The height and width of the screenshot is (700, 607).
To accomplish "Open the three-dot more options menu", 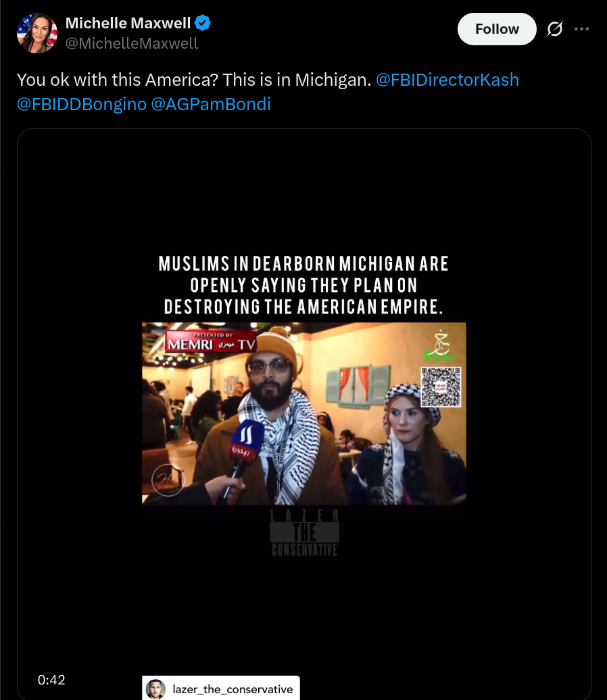I will 581,29.
